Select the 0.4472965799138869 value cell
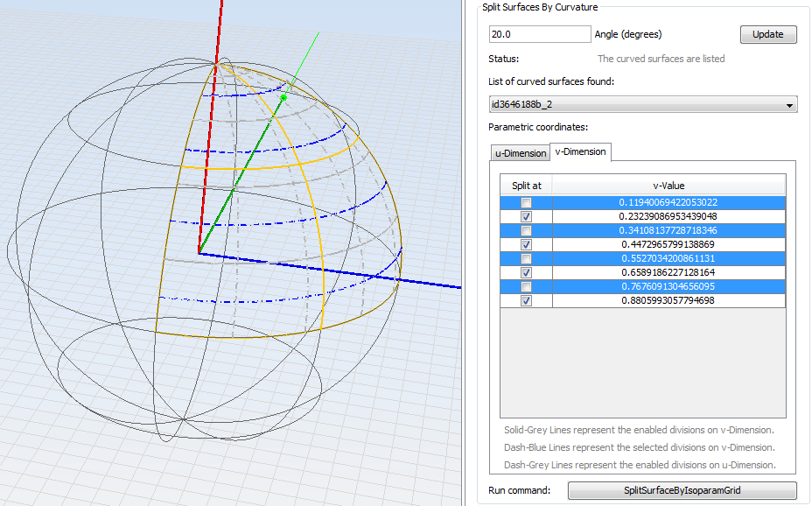812x506 pixels. coord(668,244)
